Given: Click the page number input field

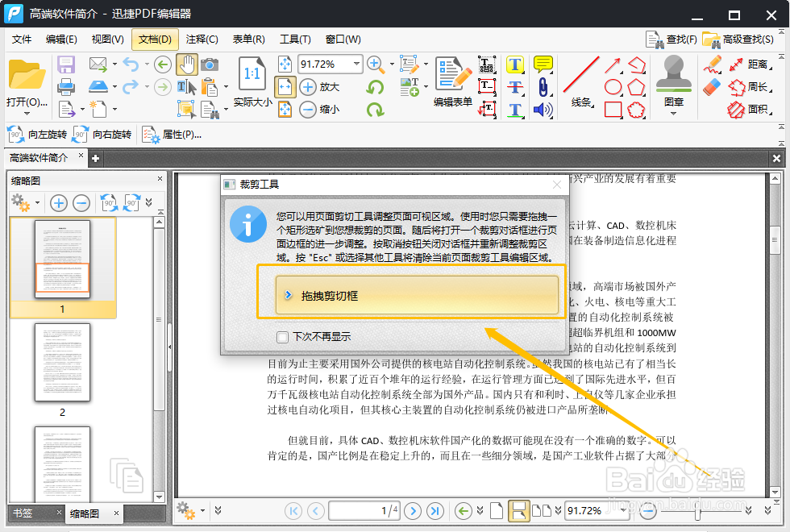Looking at the screenshot, I should [364, 511].
